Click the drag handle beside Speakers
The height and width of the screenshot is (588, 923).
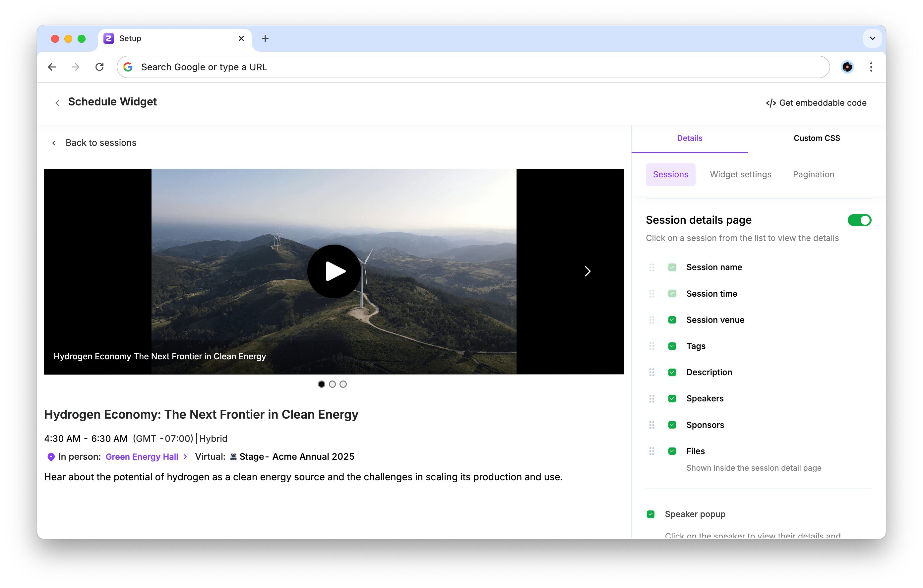tap(651, 399)
